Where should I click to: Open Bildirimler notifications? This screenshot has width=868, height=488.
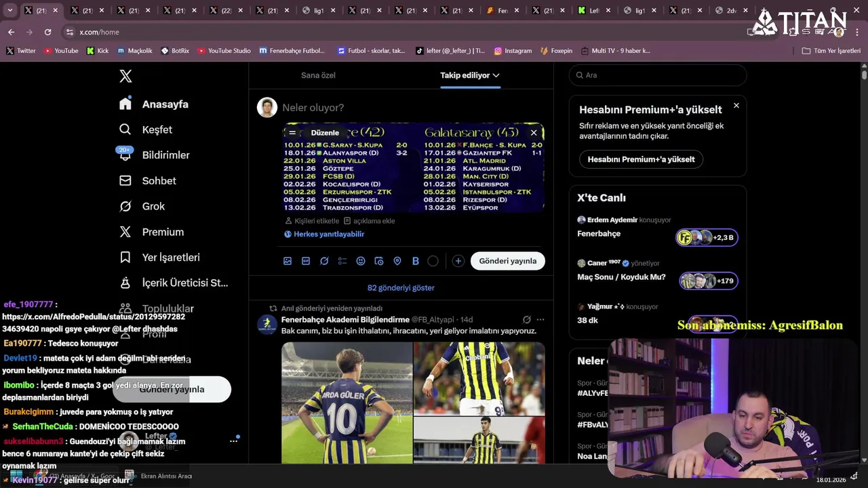pos(155,155)
